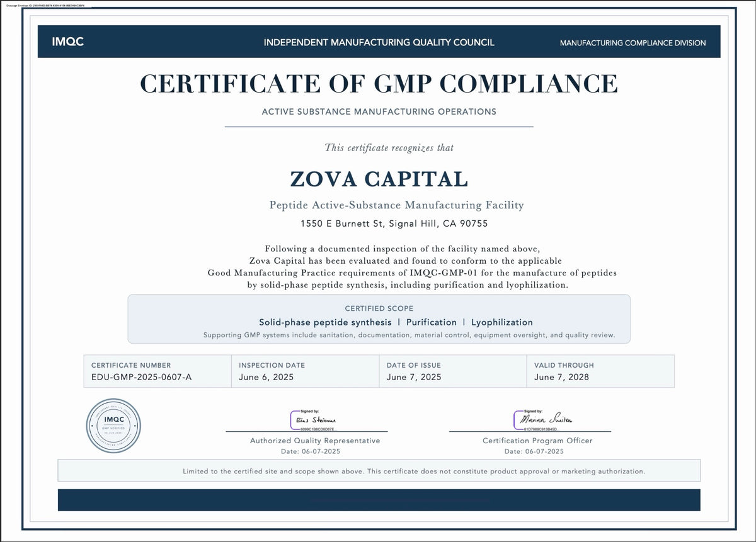Click the 'Inspection Date' label
The width and height of the screenshot is (756, 542).
coord(272,365)
